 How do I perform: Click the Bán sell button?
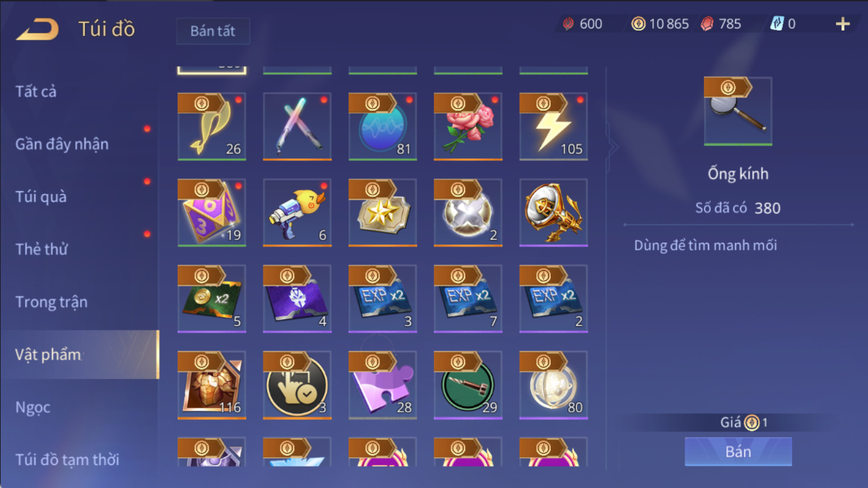(738, 452)
